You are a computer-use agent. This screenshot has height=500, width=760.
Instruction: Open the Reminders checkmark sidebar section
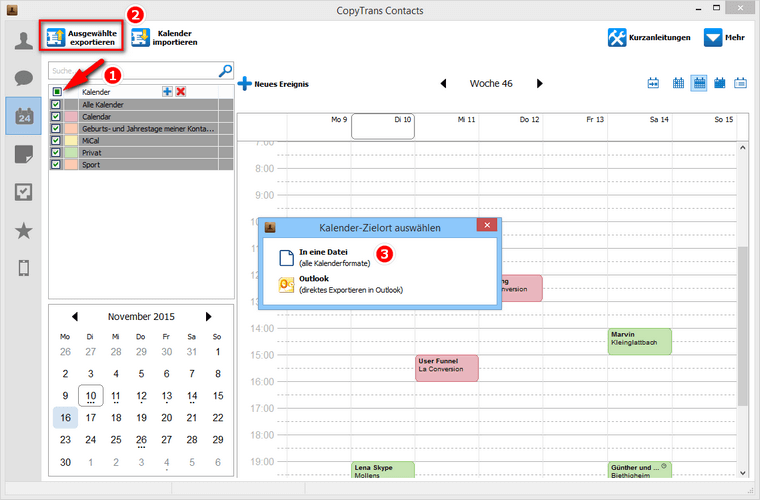pos(23,192)
